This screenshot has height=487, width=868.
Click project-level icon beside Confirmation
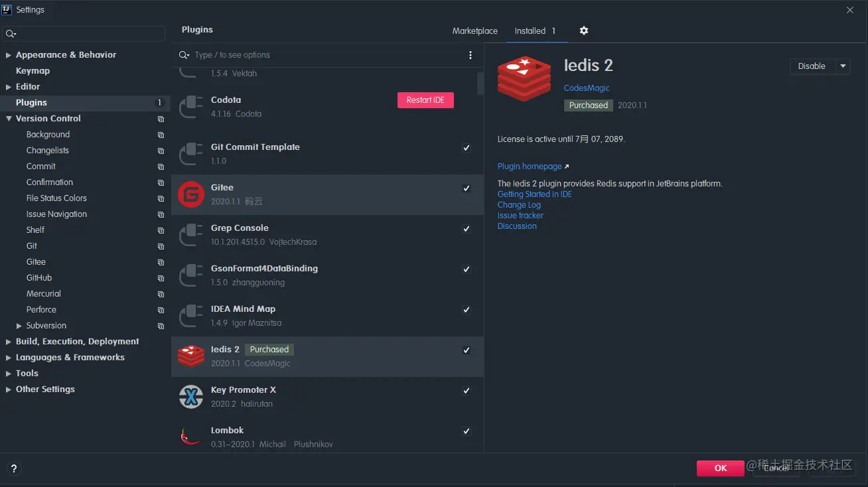pos(161,182)
